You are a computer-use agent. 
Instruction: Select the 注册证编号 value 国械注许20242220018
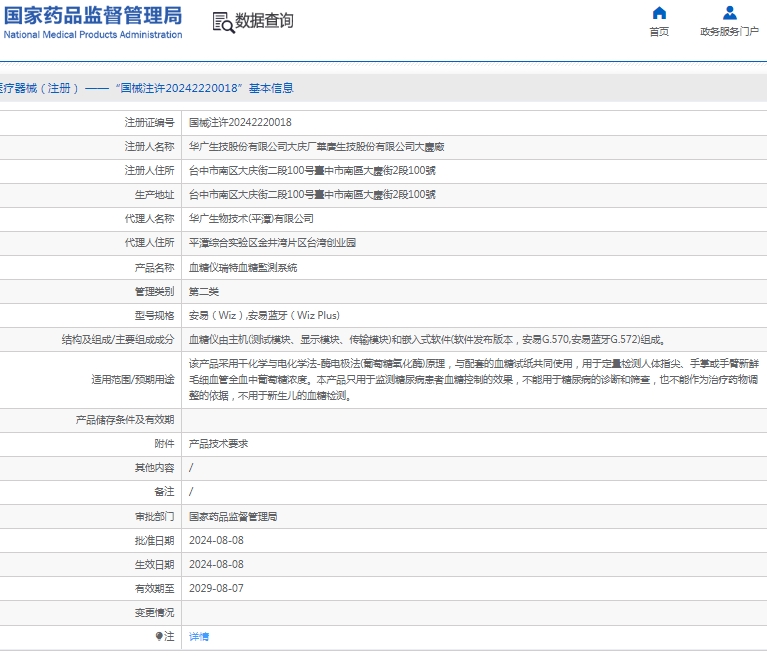pyautogui.click(x=240, y=122)
